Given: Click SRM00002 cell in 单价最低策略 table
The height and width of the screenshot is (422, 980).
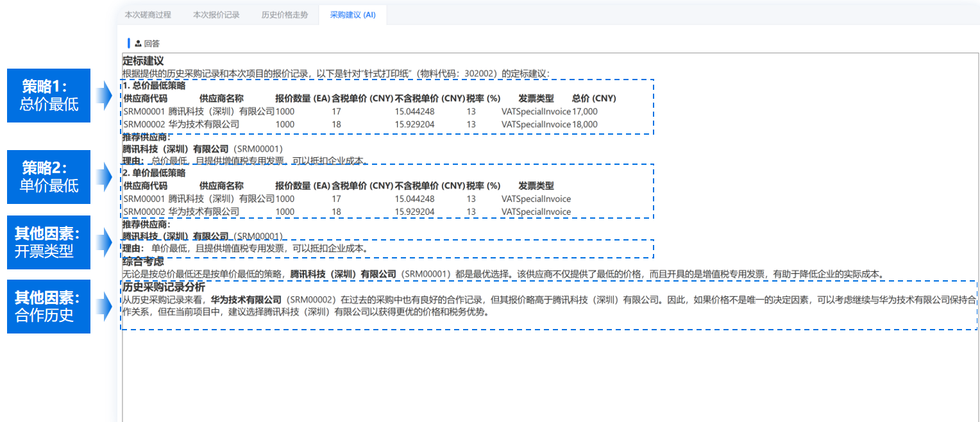Looking at the screenshot, I should [144, 212].
